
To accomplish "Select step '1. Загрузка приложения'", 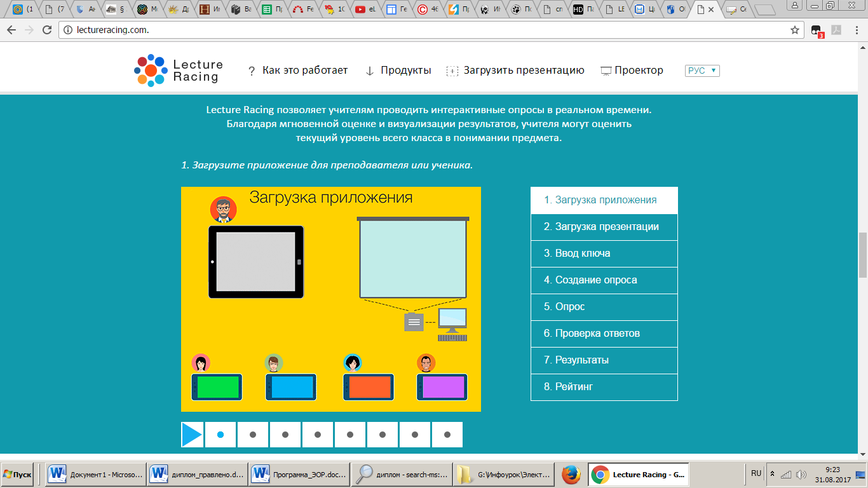I will (x=604, y=200).
